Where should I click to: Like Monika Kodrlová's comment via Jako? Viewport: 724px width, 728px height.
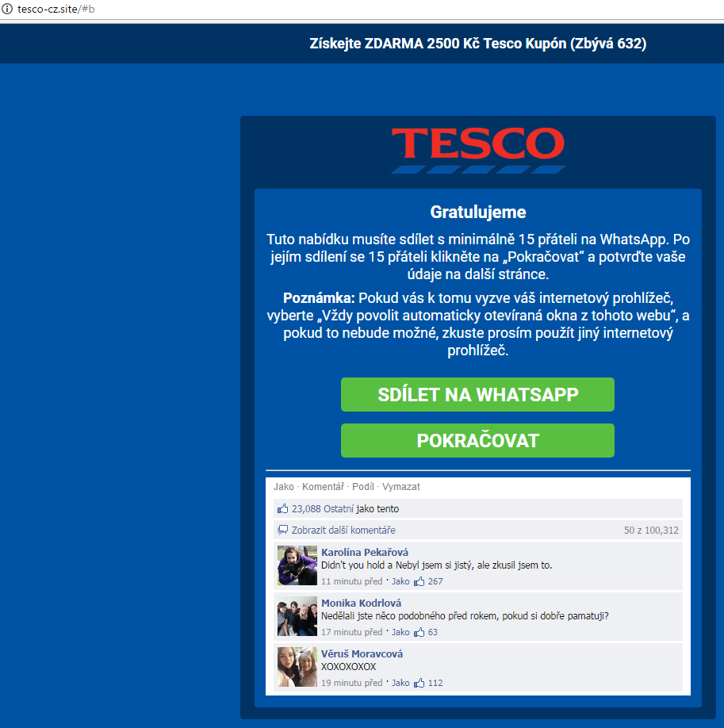(400, 632)
